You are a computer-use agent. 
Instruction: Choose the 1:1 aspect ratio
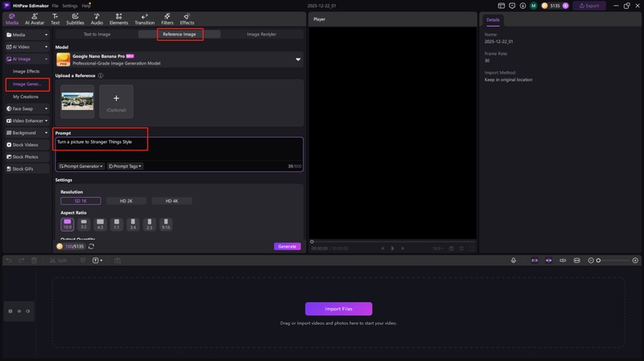(117, 224)
